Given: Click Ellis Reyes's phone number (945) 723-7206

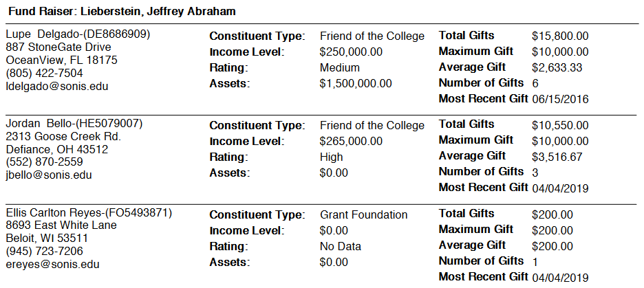Looking at the screenshot, I should pyautogui.click(x=44, y=252).
